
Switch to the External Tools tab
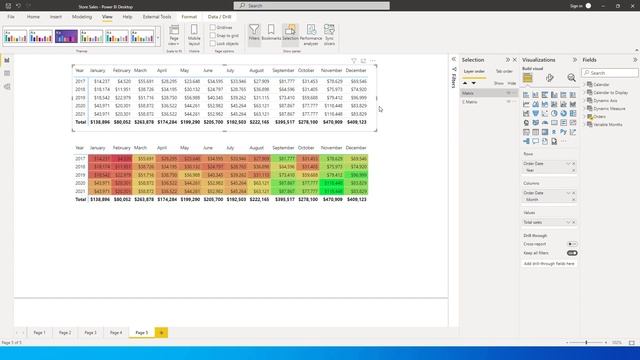pyautogui.click(x=157, y=17)
